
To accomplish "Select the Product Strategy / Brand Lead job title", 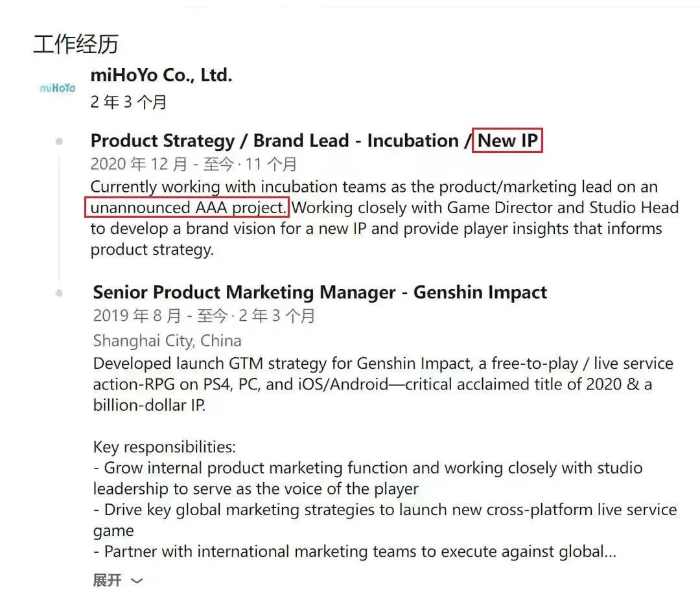I will point(279,141).
